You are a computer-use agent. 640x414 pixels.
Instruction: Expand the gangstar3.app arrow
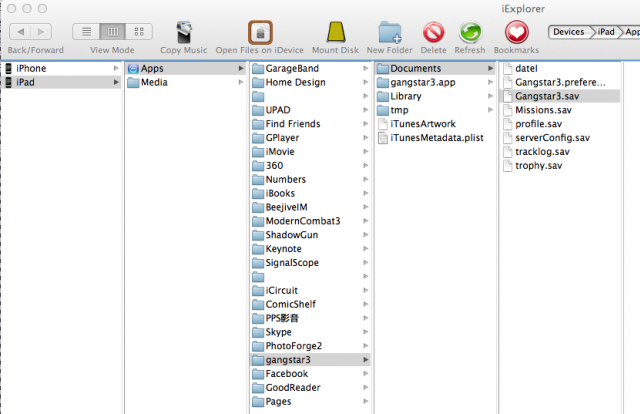(490, 82)
